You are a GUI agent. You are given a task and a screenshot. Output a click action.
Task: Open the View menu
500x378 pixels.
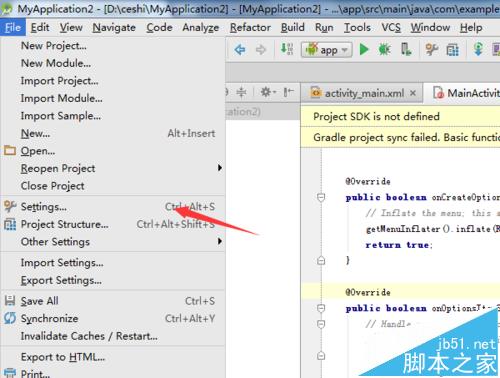point(71,27)
